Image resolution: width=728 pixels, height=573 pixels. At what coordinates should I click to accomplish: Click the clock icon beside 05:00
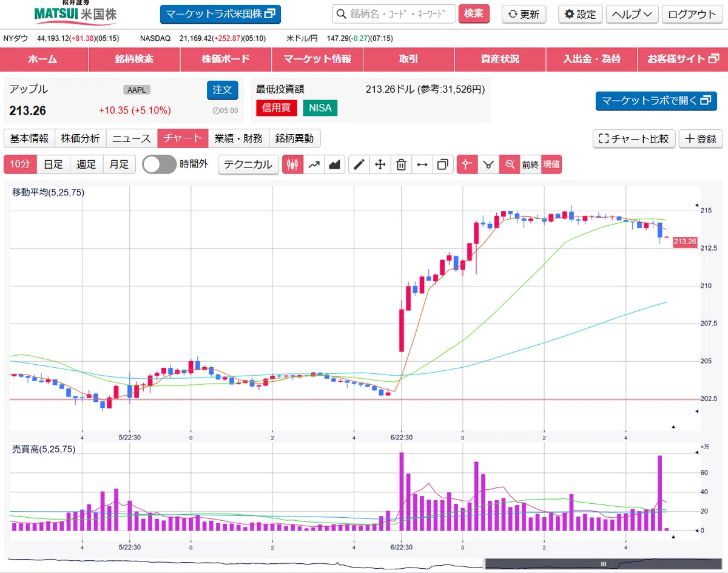coord(217,110)
